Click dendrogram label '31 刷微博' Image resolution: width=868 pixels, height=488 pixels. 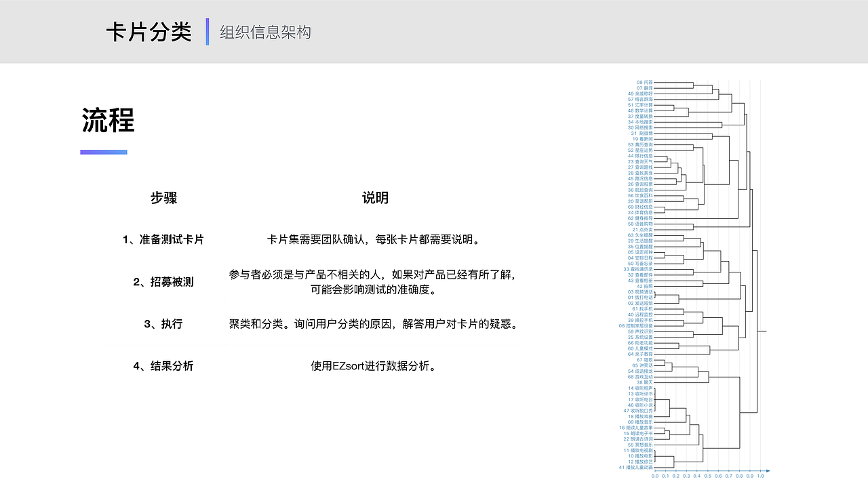[643, 134]
